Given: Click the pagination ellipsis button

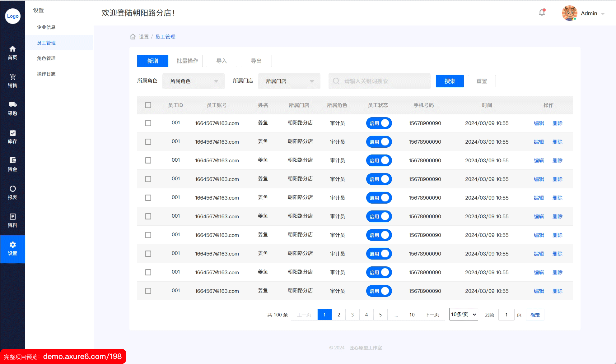Looking at the screenshot, I should (x=396, y=315).
